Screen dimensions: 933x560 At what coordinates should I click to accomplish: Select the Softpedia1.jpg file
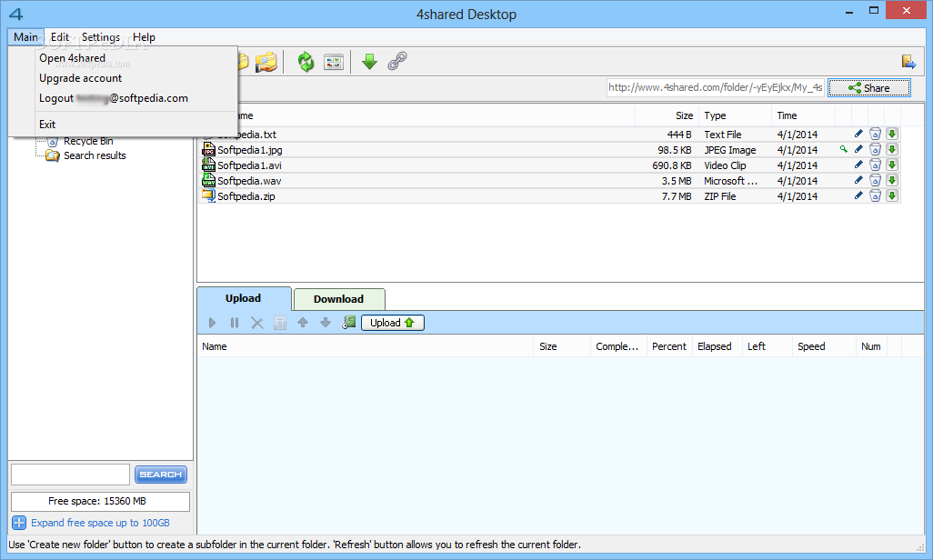(249, 150)
